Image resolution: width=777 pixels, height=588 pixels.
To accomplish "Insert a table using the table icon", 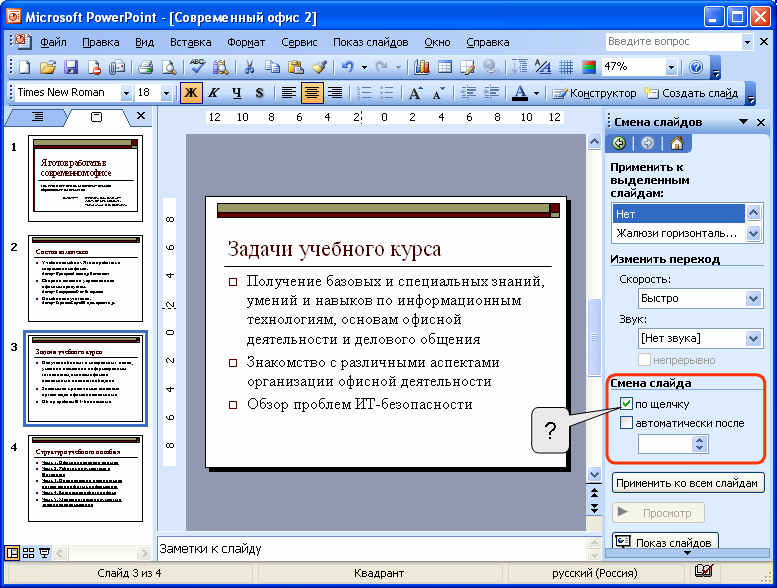I will (x=445, y=67).
